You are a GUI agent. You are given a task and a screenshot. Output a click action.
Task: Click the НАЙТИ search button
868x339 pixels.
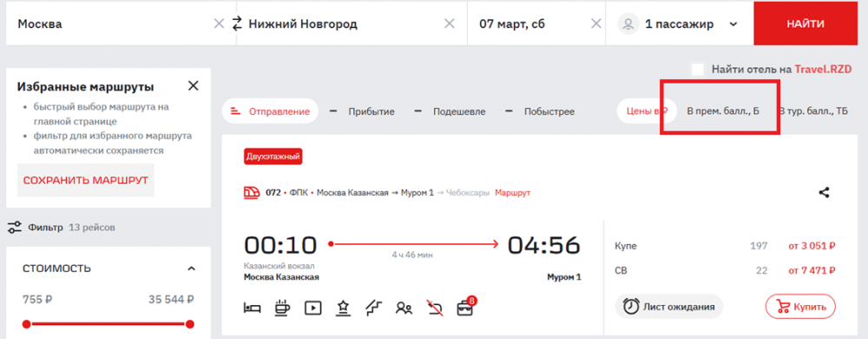point(806,23)
